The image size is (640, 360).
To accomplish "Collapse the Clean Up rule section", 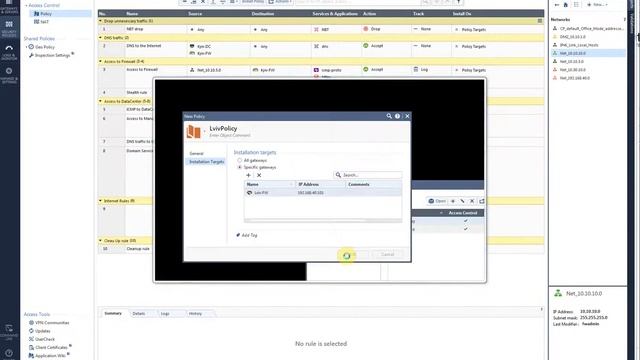I will (100, 240).
